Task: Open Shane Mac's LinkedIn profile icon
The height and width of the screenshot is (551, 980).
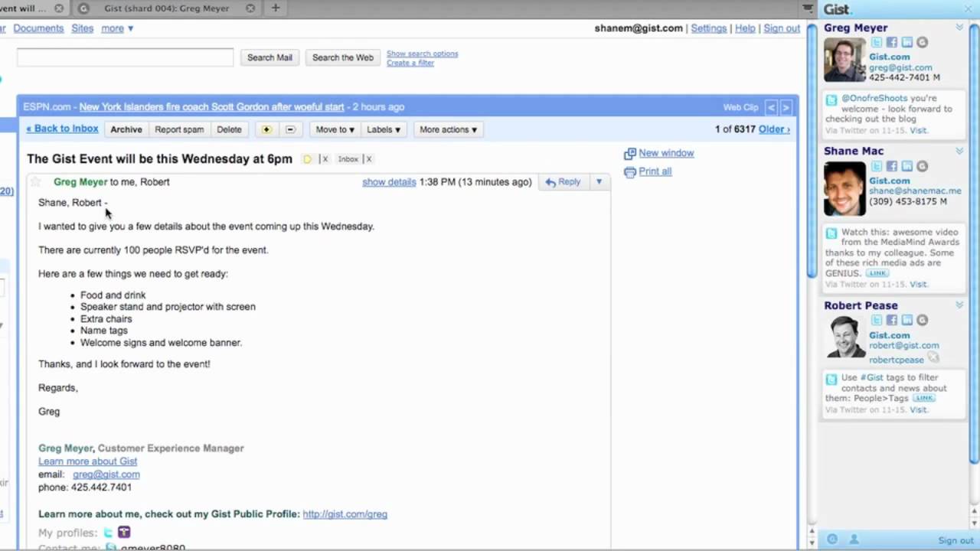Action: click(x=907, y=166)
